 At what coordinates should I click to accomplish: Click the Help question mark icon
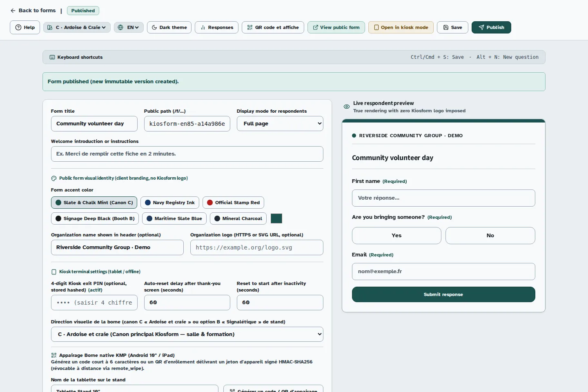pos(18,27)
